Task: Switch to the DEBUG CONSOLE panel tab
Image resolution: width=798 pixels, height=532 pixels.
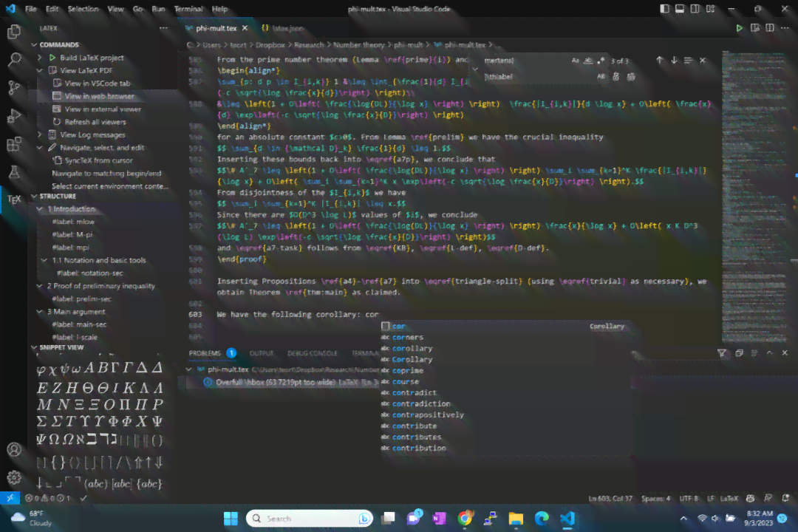Action: point(313,352)
